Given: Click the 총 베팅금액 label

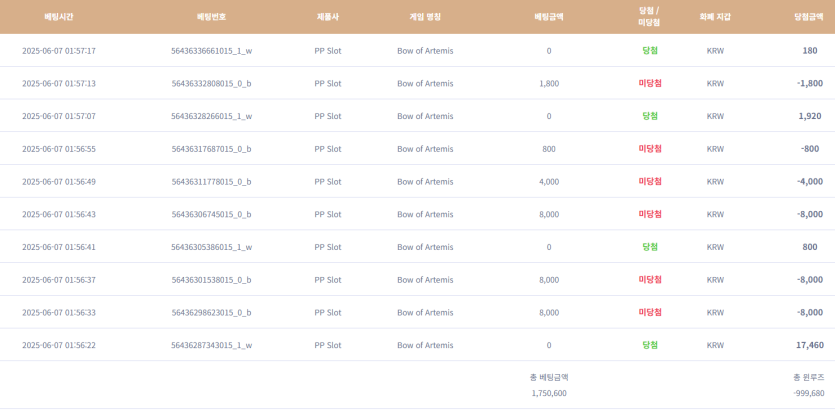Looking at the screenshot, I should pos(549,377).
